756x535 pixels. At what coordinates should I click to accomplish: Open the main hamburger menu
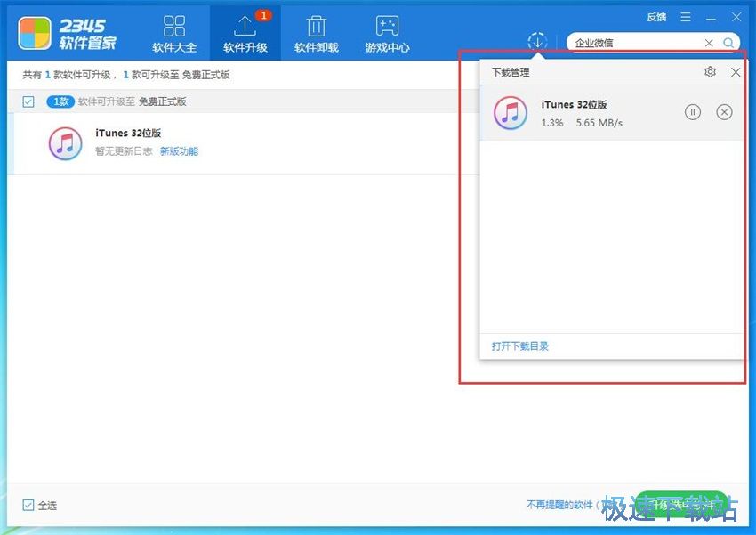coord(685,18)
